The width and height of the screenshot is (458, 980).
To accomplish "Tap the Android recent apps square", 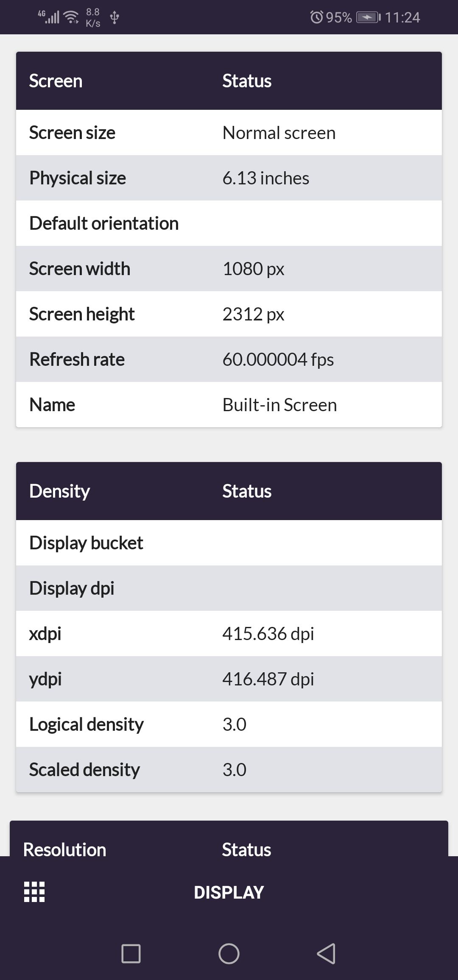I will point(131,954).
